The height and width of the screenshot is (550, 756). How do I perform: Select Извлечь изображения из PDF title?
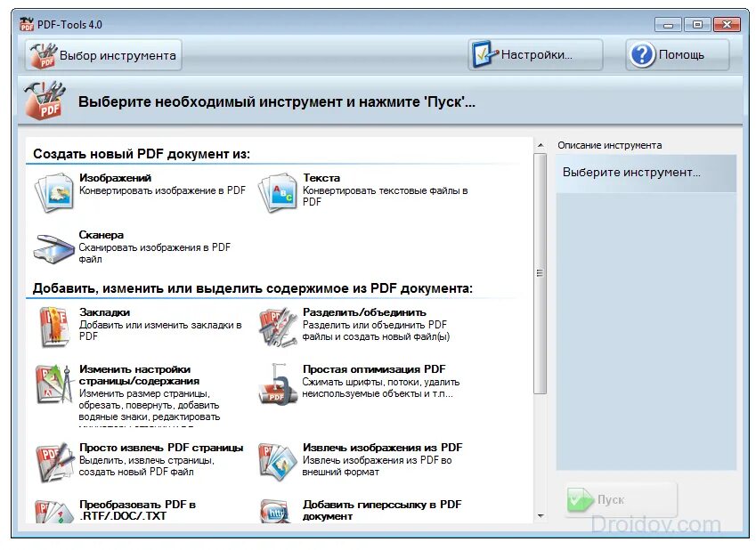382,448
